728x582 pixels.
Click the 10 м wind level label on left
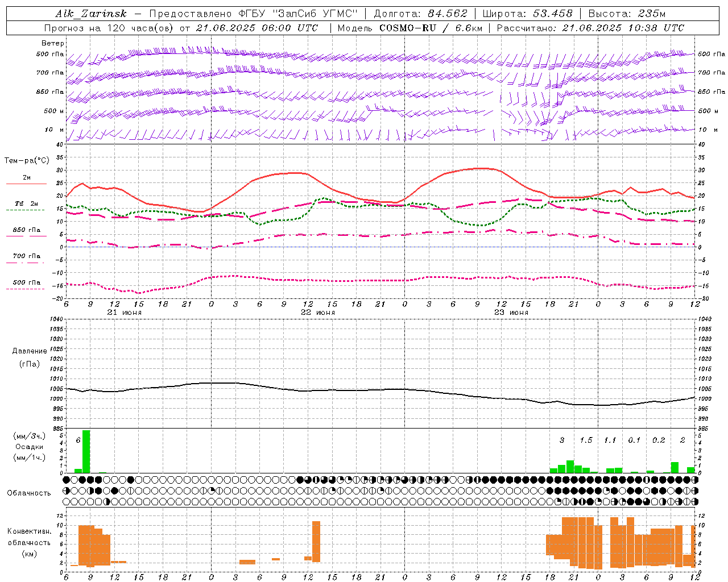click(x=55, y=130)
